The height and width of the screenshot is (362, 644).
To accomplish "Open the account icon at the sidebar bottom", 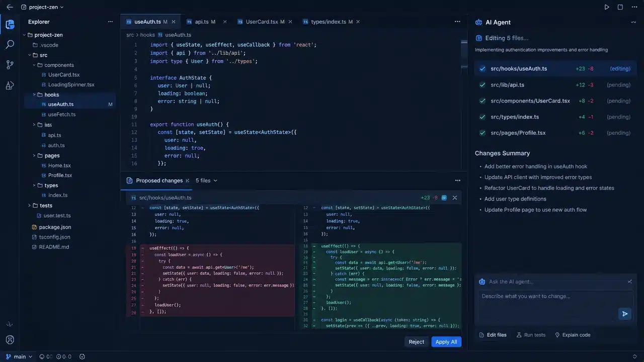I will [10, 339].
